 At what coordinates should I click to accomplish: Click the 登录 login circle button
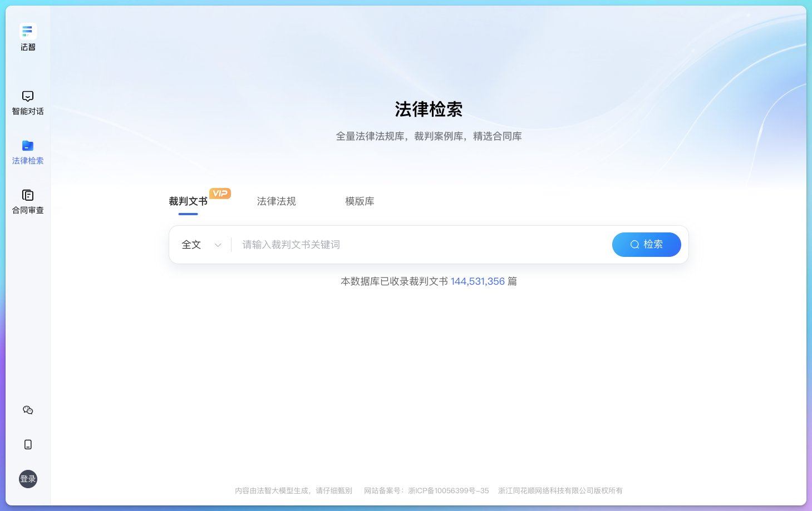(x=27, y=479)
